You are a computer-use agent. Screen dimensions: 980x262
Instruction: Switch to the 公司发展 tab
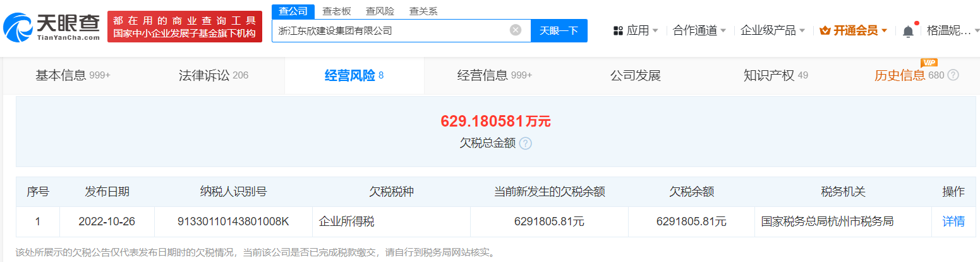tap(635, 76)
